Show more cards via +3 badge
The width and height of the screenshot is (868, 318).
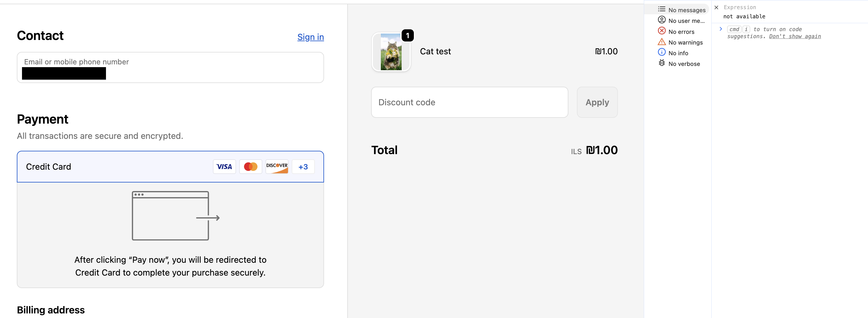[x=303, y=167]
